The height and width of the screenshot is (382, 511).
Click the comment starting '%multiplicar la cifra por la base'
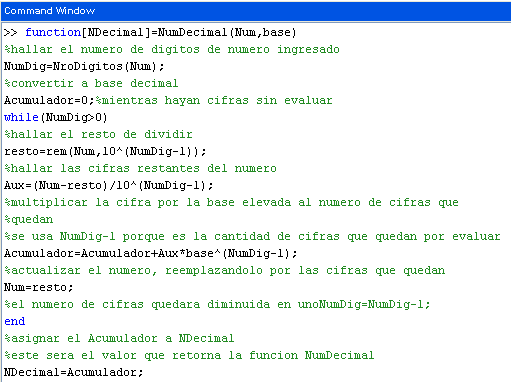point(231,202)
